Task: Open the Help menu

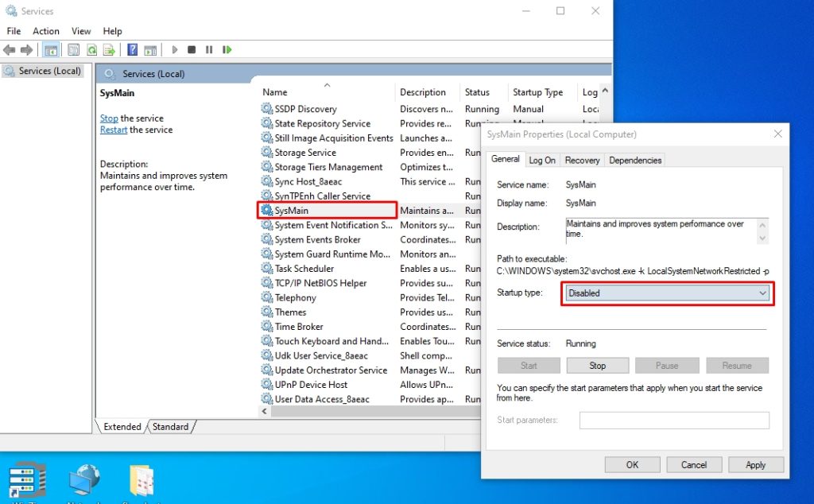Action: (112, 31)
